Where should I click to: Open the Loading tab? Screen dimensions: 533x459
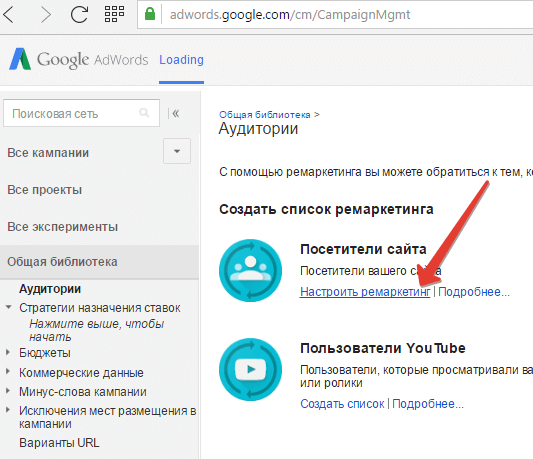[182, 60]
